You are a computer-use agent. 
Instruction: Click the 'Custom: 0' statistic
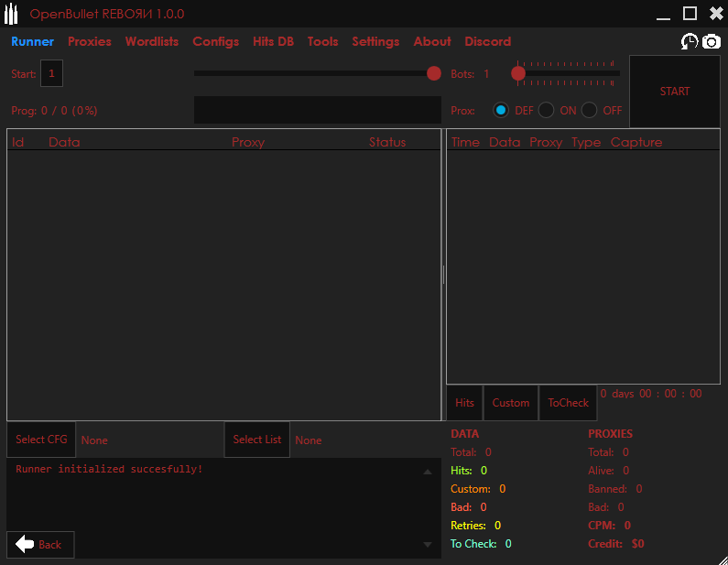478,489
